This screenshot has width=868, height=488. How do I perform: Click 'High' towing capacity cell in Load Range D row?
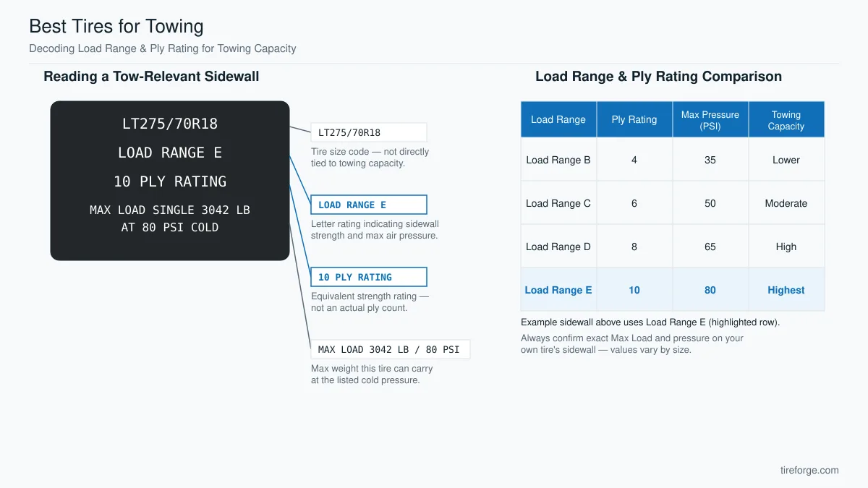click(786, 247)
